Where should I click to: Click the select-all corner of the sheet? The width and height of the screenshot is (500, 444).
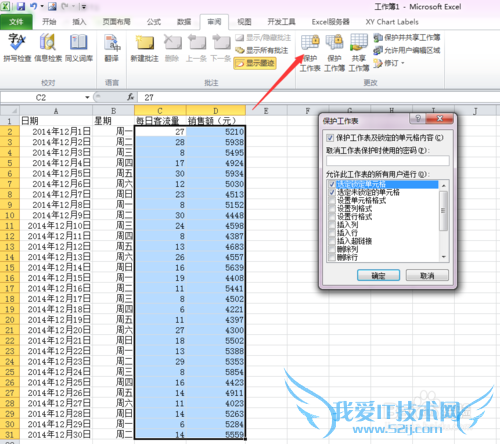(x=10, y=110)
